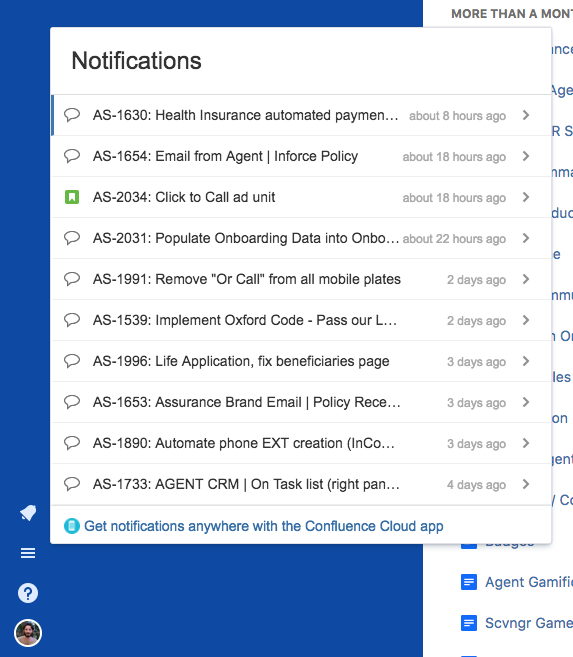Click the about 8 hours ago timestamp
Image resolution: width=573 pixels, height=657 pixels.
tap(457, 116)
